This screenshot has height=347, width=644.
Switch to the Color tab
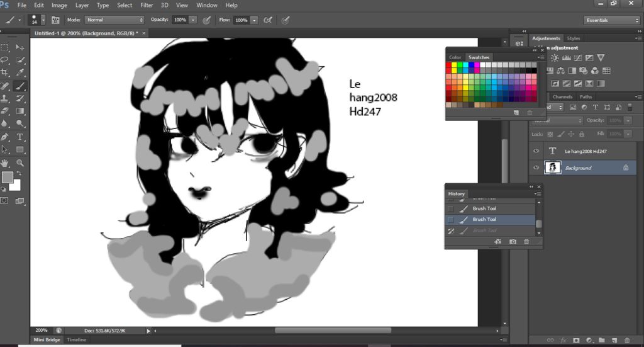point(455,57)
